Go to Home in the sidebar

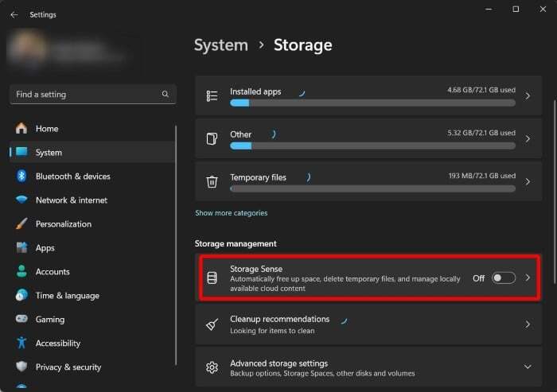click(92, 129)
